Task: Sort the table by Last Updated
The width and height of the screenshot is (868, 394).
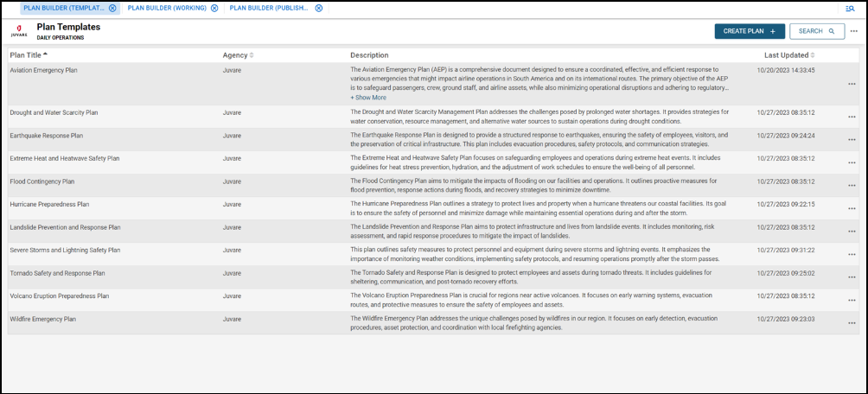Action: point(783,55)
